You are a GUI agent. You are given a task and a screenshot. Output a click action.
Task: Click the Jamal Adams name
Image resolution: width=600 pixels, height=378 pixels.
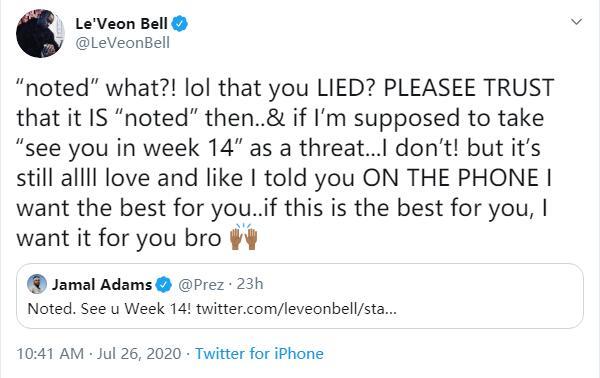tap(102, 285)
